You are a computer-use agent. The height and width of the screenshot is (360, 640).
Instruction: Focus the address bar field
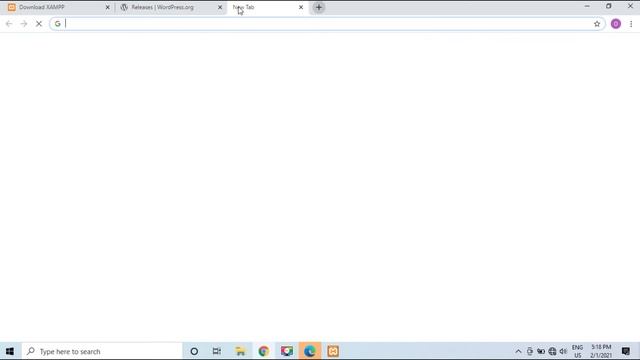coord(327,24)
